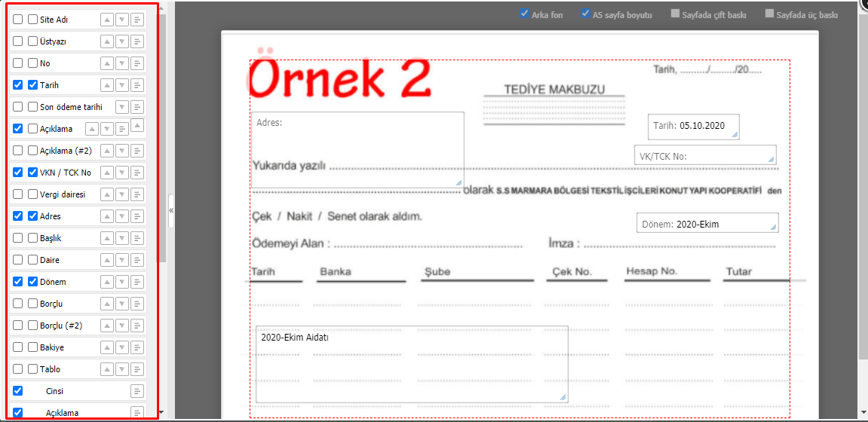Click the Borçlu (#2) label
This screenshot has width=868, height=422.
(x=61, y=326)
